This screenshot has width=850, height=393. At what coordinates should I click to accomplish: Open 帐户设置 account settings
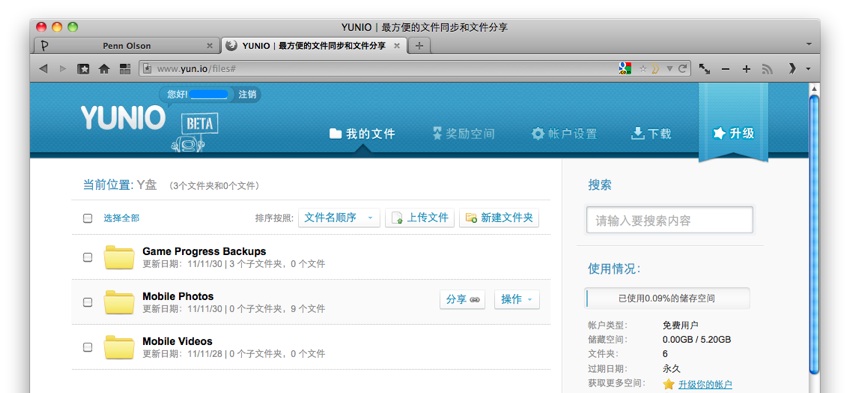(564, 133)
